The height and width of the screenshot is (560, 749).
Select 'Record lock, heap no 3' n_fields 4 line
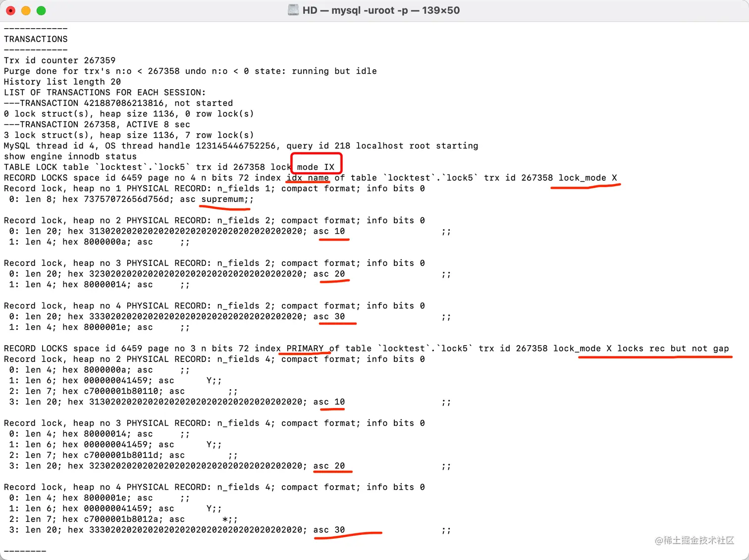click(x=214, y=423)
